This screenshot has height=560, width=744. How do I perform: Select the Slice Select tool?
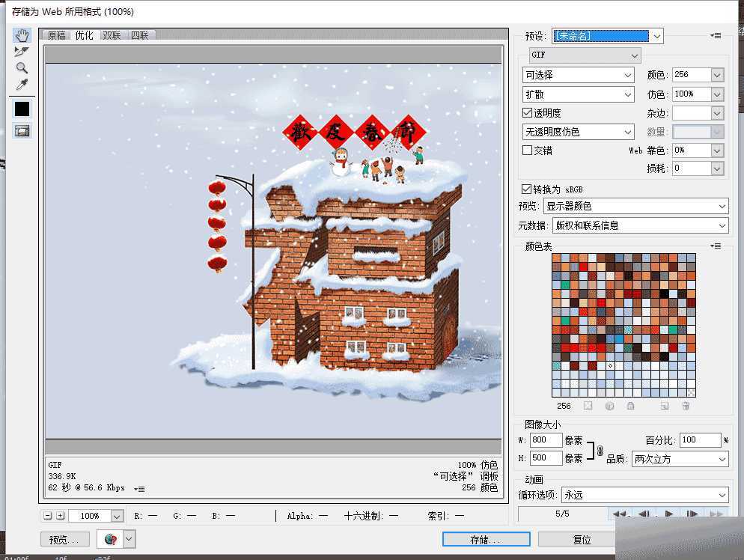tap(22, 51)
